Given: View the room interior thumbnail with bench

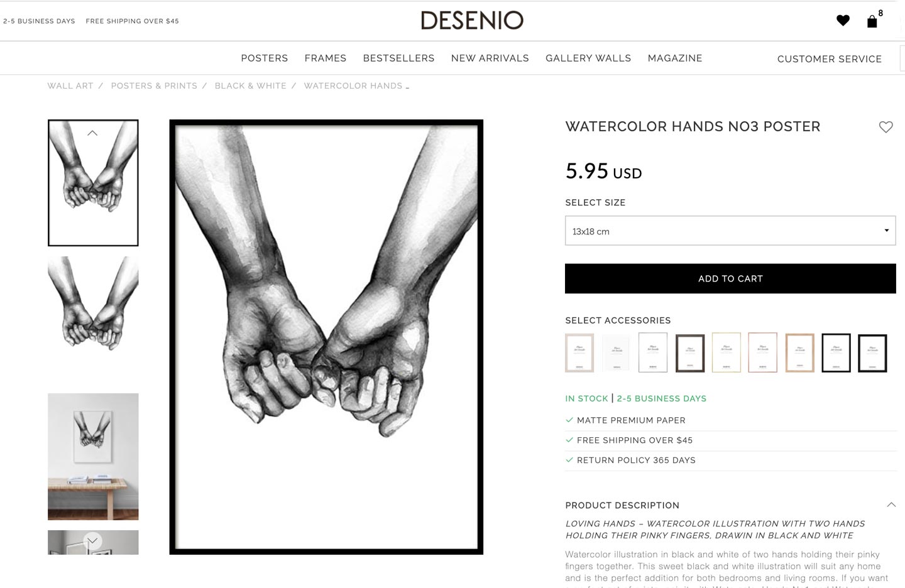Looking at the screenshot, I should coord(93,457).
